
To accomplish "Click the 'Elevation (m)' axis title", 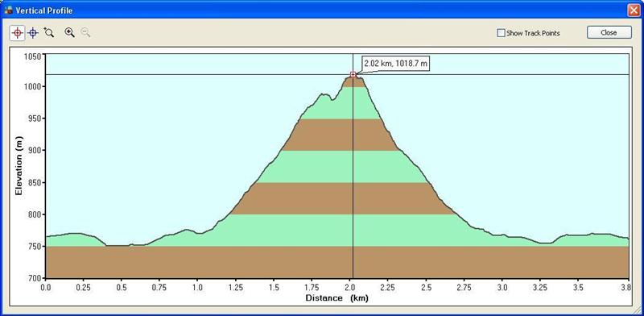I will (x=19, y=166).
